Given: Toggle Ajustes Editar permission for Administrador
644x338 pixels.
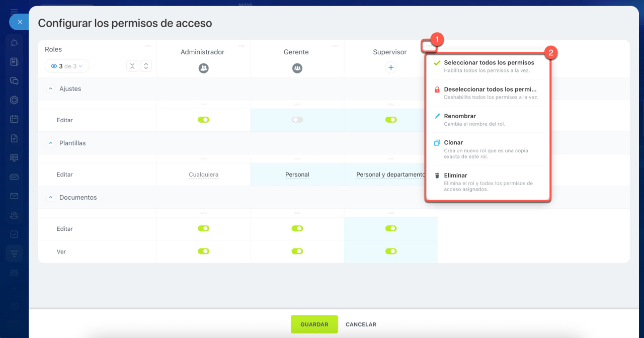Looking at the screenshot, I should pyautogui.click(x=203, y=120).
